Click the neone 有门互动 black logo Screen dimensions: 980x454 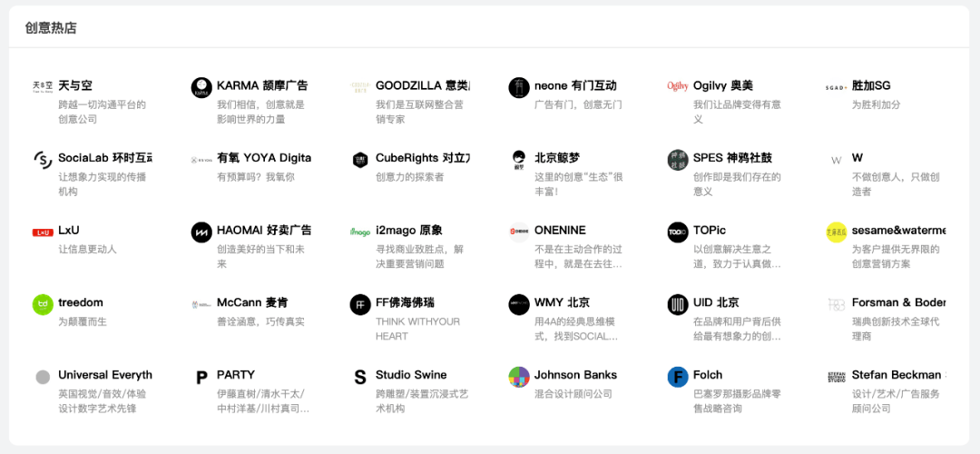519,87
